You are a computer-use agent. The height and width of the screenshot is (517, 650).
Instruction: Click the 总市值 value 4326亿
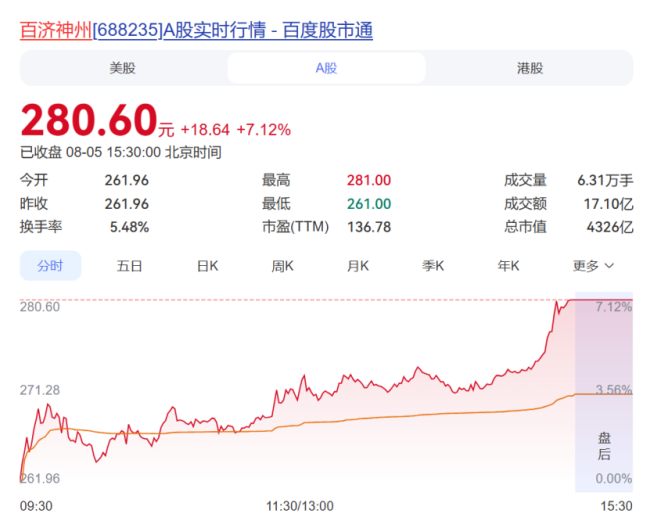(610, 227)
